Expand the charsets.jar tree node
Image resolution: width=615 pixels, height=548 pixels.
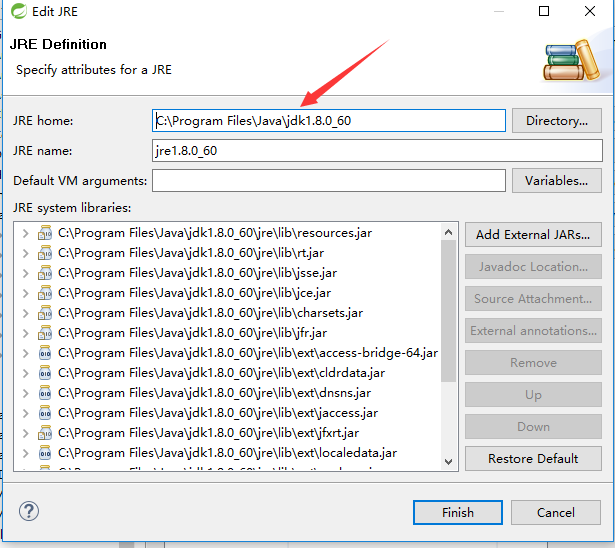pos(26,313)
